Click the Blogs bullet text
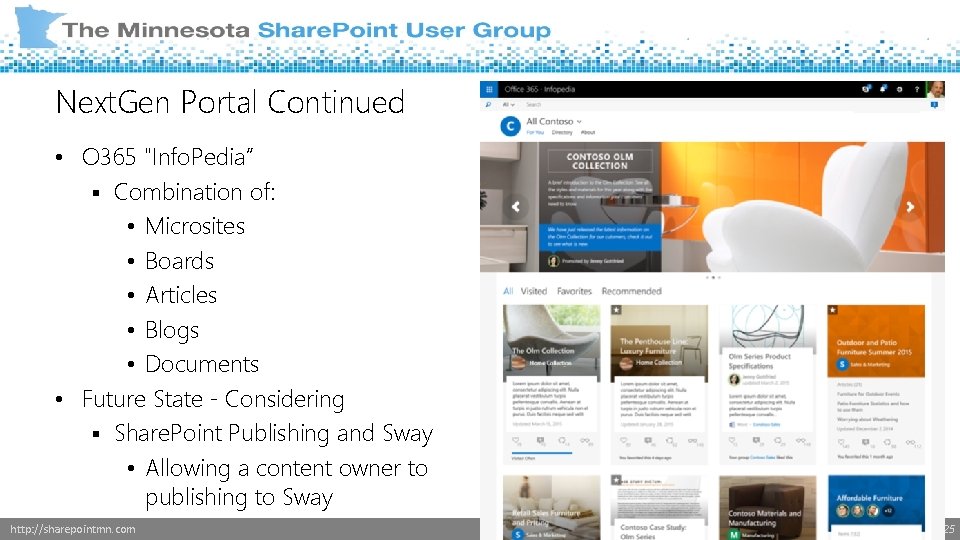960x540 pixels. (172, 330)
